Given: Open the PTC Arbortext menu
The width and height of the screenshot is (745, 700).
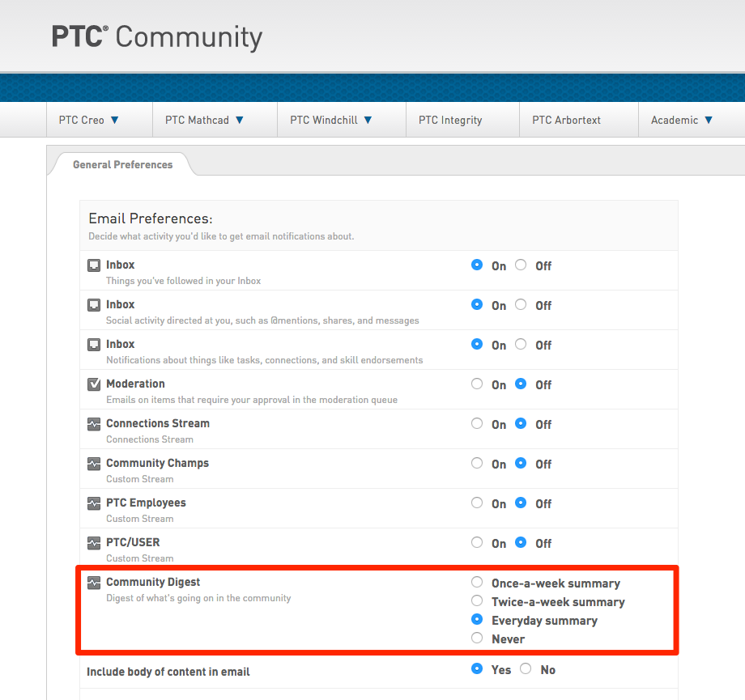Looking at the screenshot, I should pyautogui.click(x=566, y=120).
